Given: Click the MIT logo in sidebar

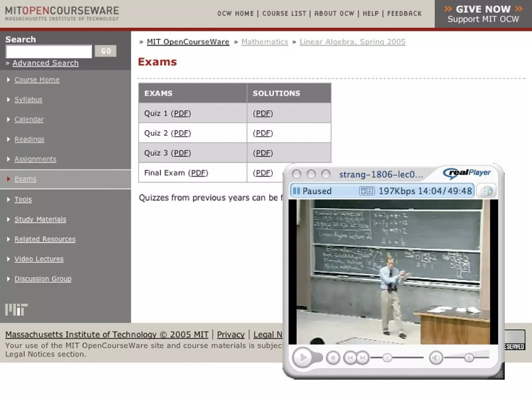Looking at the screenshot, I should (16, 310).
